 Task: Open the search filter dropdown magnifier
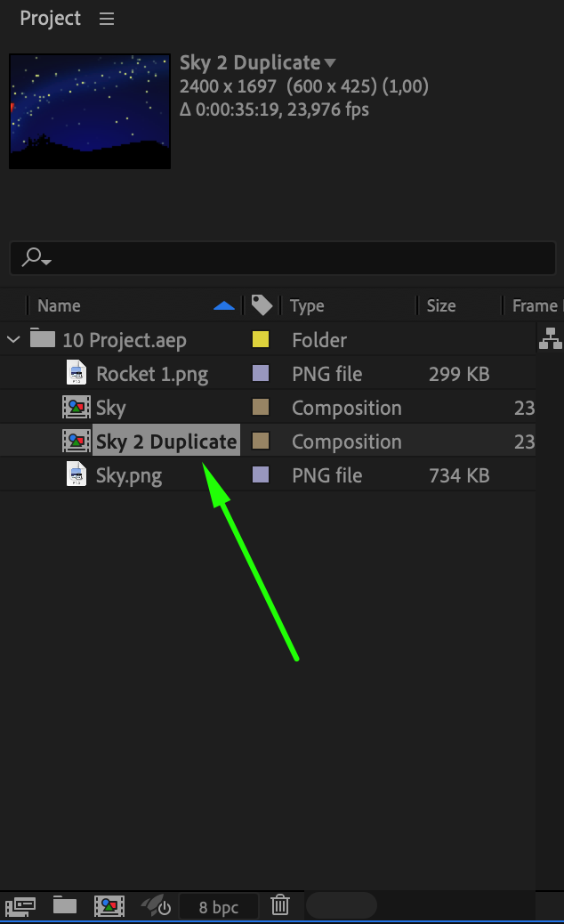click(x=36, y=258)
